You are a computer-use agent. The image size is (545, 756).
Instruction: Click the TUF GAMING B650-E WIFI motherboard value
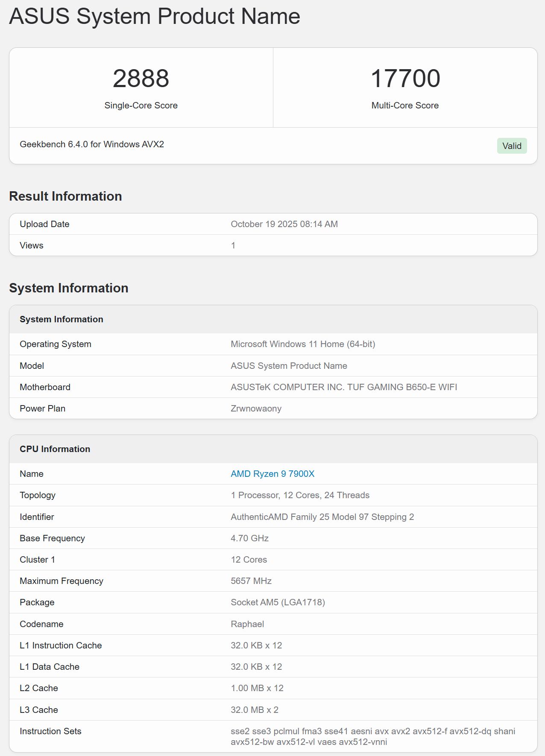pyautogui.click(x=344, y=387)
